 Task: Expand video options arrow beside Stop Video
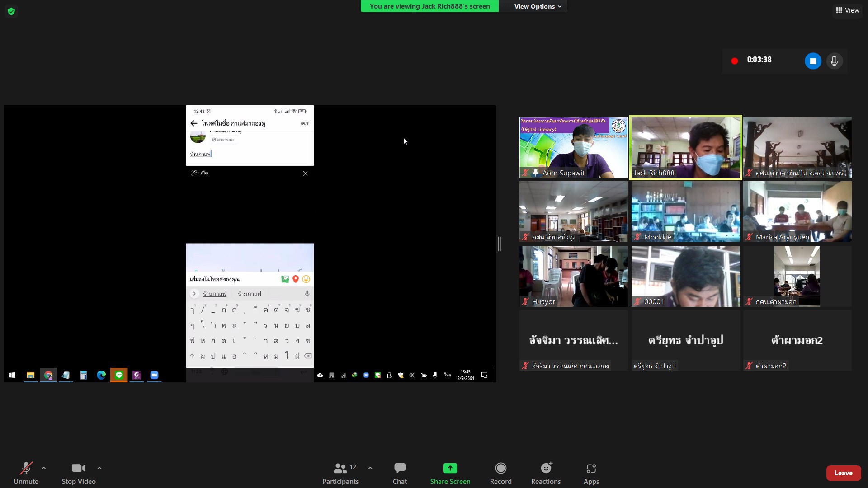click(x=99, y=468)
